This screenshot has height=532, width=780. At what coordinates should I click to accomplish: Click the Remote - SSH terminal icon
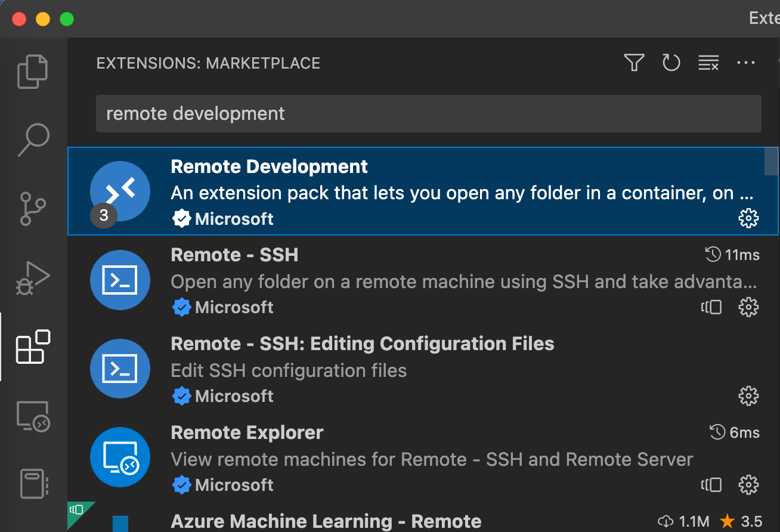click(120, 280)
